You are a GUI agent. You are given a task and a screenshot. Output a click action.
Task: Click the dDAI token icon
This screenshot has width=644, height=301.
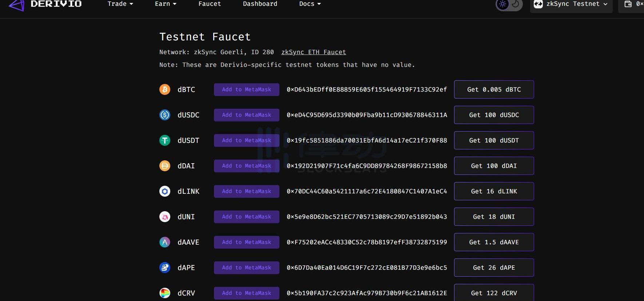point(165,166)
